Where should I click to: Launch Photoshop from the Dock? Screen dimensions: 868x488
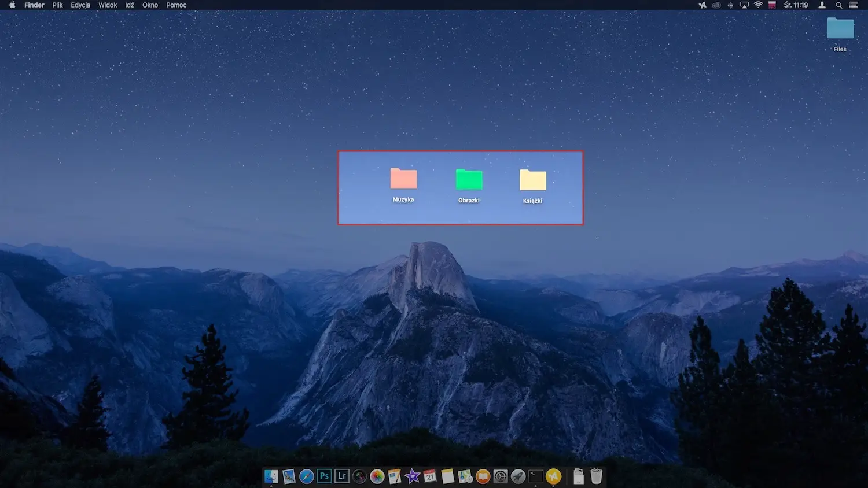[324, 476]
